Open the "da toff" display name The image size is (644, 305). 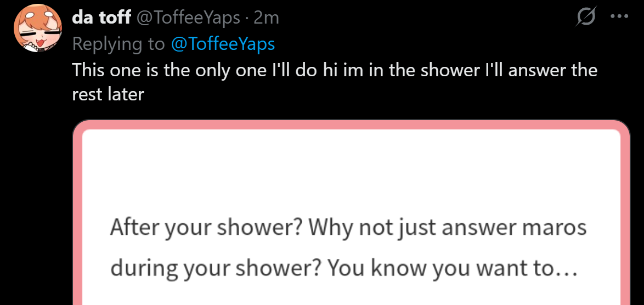click(101, 18)
